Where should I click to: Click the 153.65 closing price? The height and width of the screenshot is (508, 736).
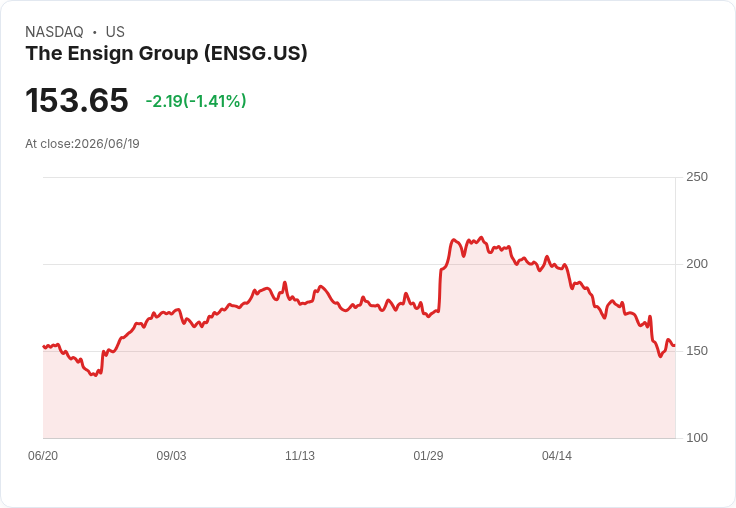tap(77, 100)
